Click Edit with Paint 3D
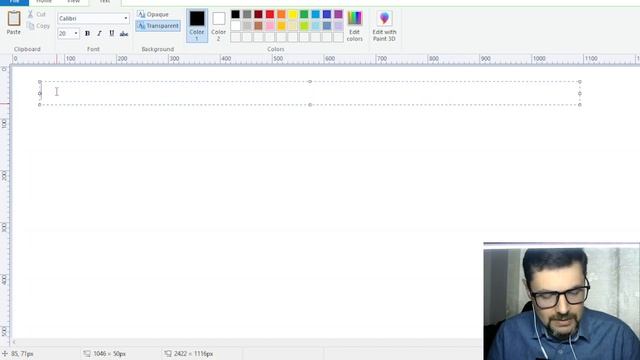 (384, 26)
